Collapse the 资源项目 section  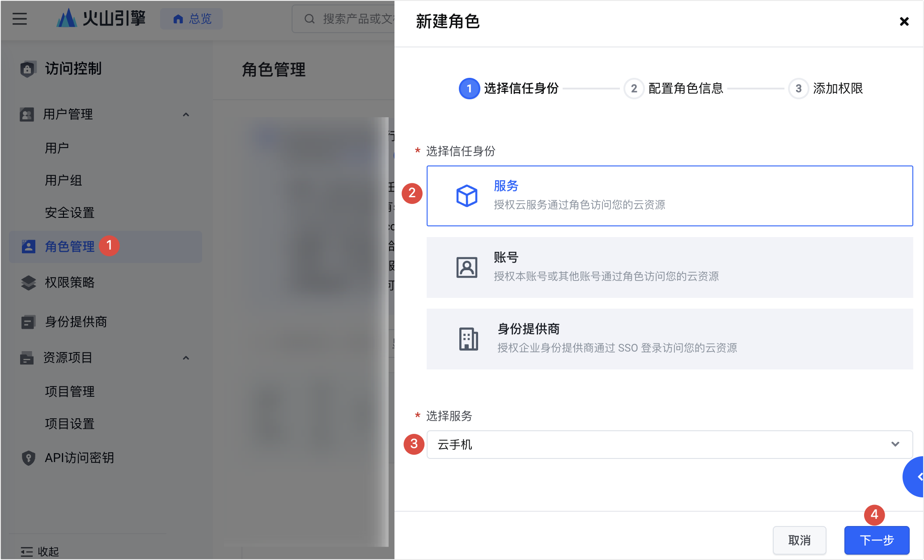186,358
